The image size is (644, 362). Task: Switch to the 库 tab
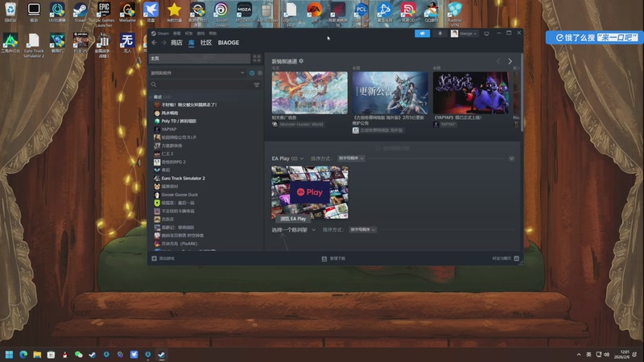pyautogui.click(x=192, y=43)
